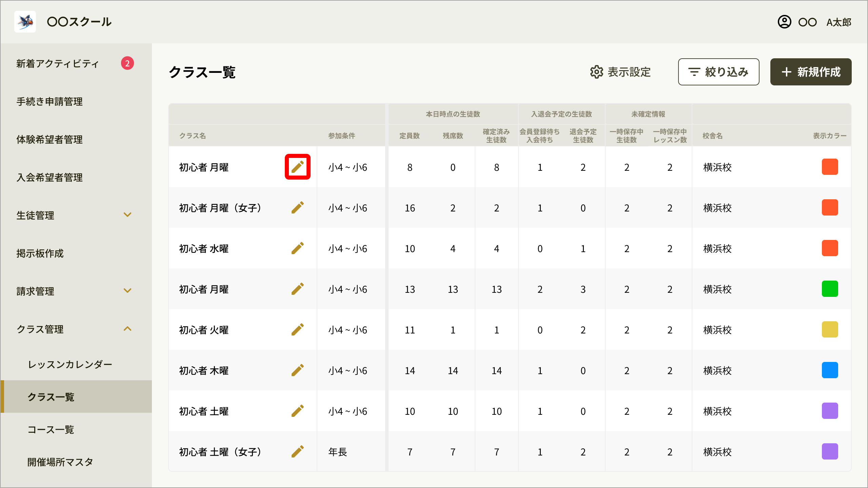Click 年長 condition cell

[338, 452]
